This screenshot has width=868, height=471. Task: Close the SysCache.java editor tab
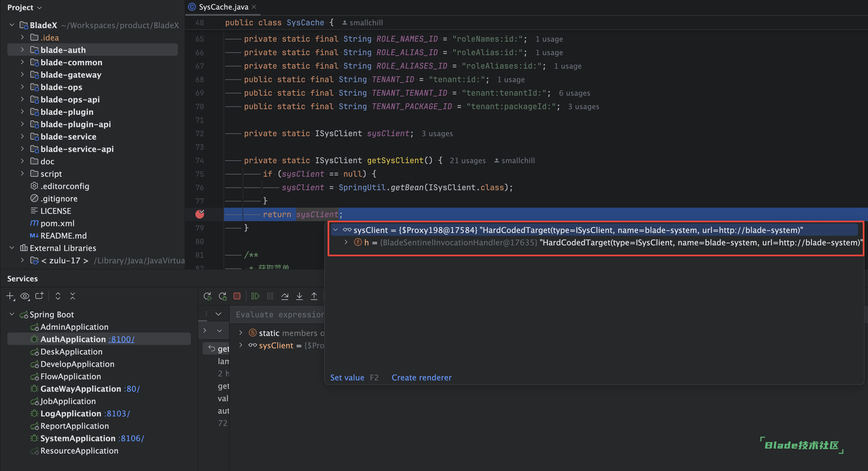click(x=254, y=7)
